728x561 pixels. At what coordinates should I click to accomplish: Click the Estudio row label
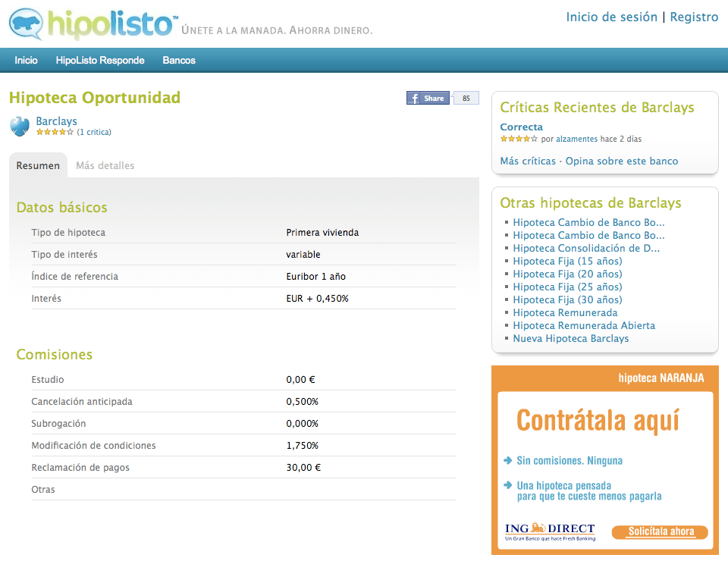click(x=48, y=380)
